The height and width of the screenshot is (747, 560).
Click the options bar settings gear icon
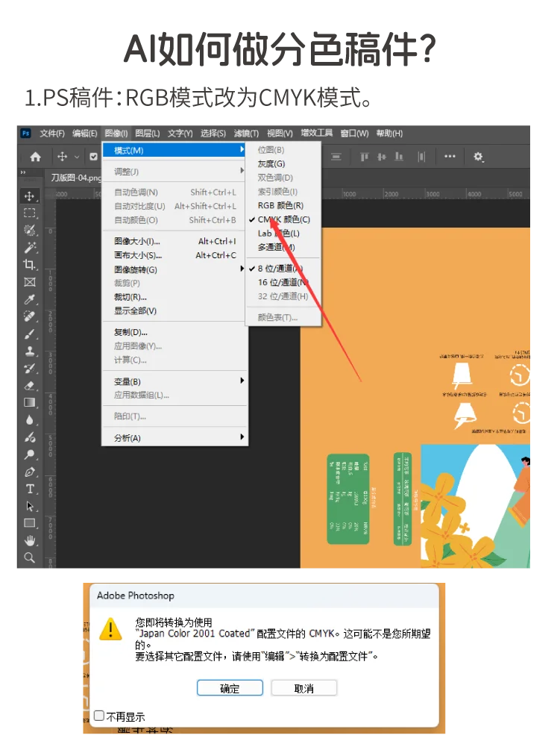click(x=478, y=157)
